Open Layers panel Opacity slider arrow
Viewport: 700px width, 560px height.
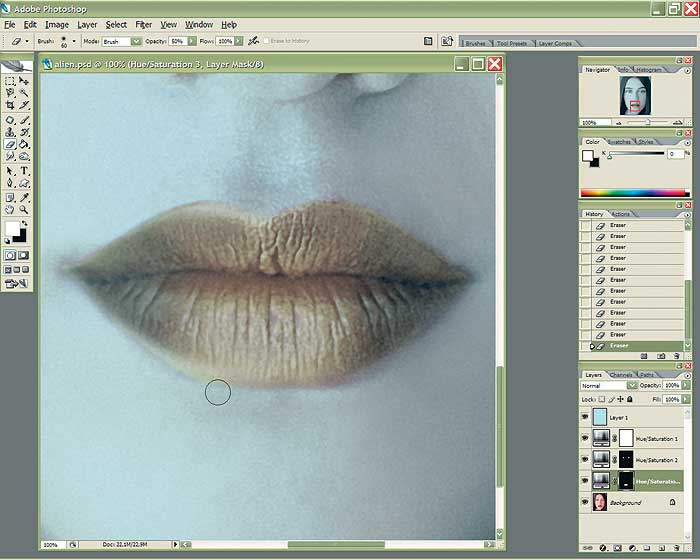[686, 385]
